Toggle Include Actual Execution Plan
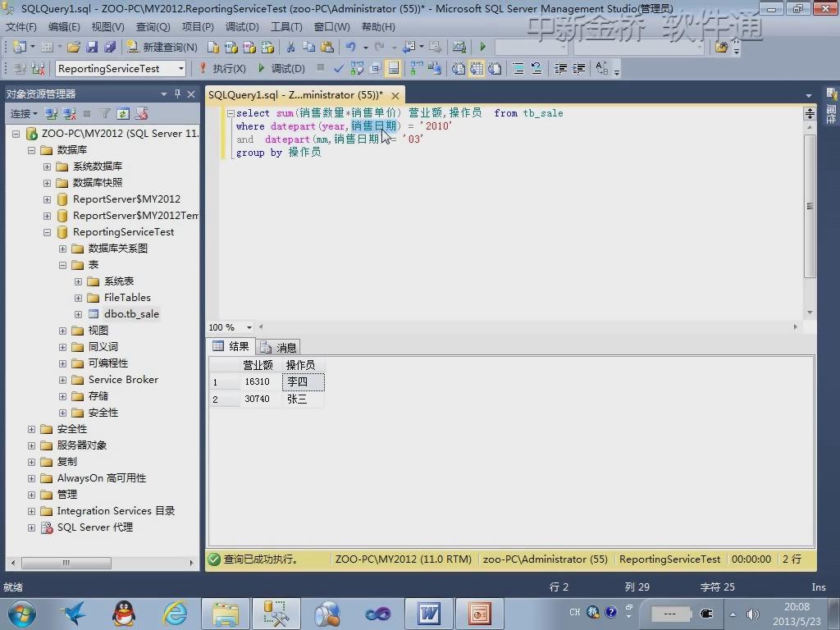 click(x=416, y=69)
